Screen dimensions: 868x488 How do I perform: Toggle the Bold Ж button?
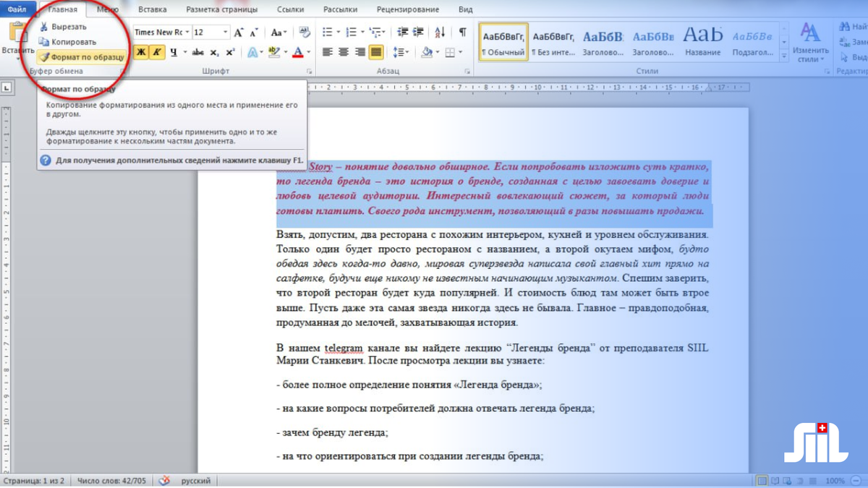(141, 52)
